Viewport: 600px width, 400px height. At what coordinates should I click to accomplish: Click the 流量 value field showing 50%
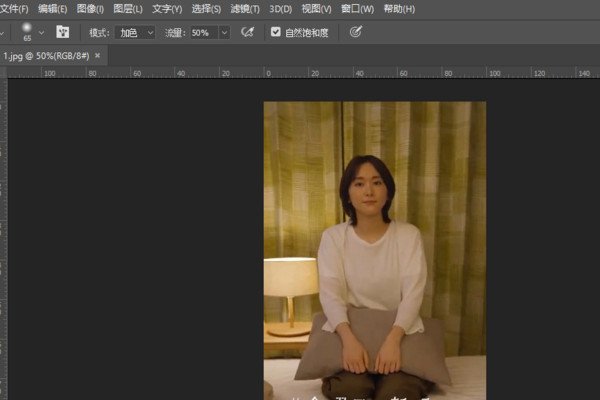204,33
